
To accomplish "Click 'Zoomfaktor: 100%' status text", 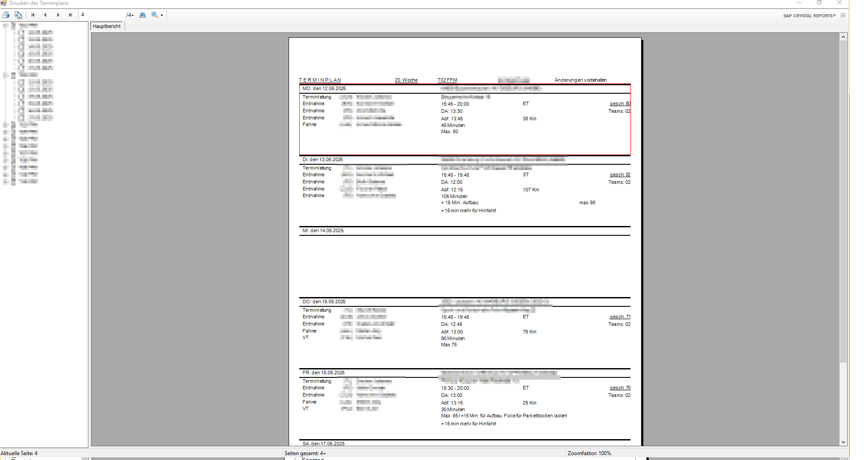I will click(590, 453).
